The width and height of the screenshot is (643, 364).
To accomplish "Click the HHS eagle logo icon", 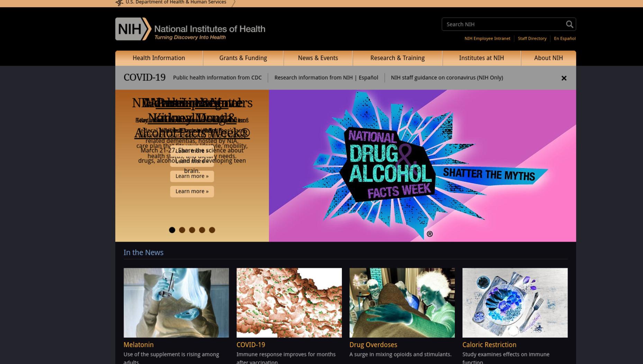I will tap(119, 3).
